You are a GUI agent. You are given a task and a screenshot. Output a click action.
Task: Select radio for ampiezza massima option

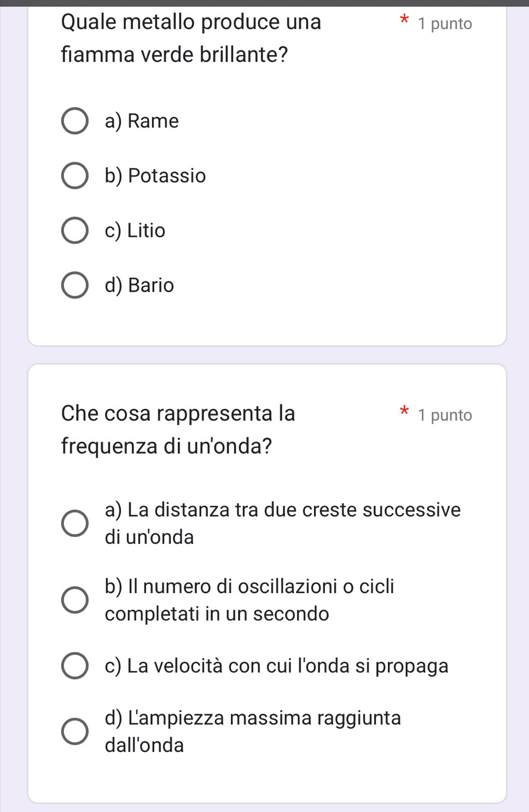point(74,732)
